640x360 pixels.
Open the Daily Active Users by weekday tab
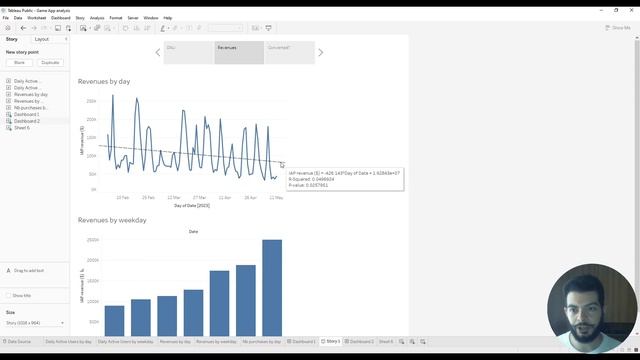[x=126, y=341]
